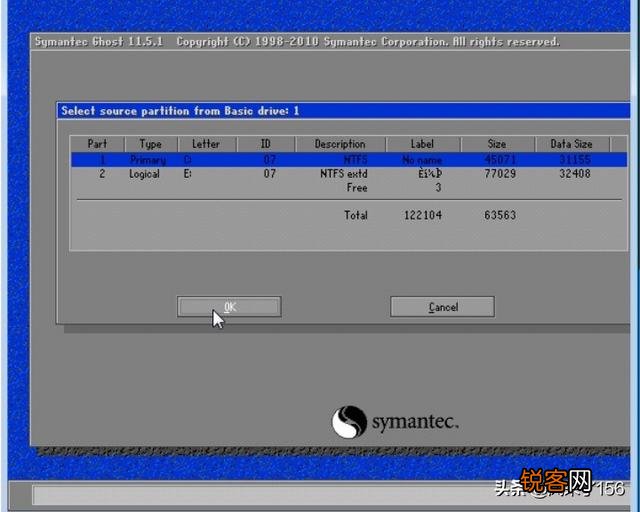The width and height of the screenshot is (640, 512).
Task: Click the Total row label
Action: [x=356, y=215]
